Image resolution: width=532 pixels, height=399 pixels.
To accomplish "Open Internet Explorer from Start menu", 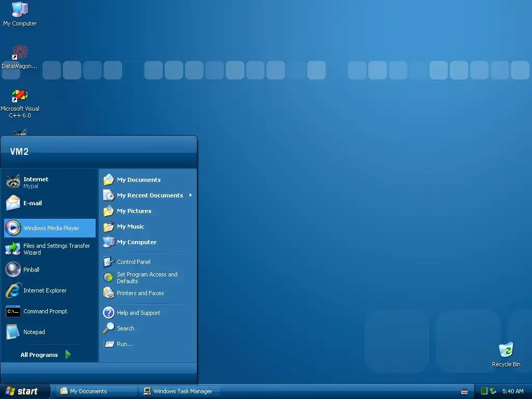I will (x=50, y=290).
